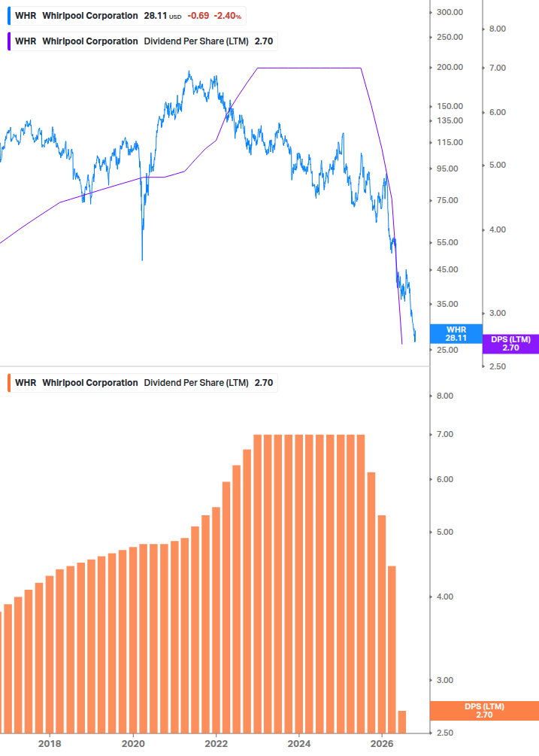Viewport: 539px width, 756px height.
Task: Click the 135.00 price axis label
Action: [450, 120]
